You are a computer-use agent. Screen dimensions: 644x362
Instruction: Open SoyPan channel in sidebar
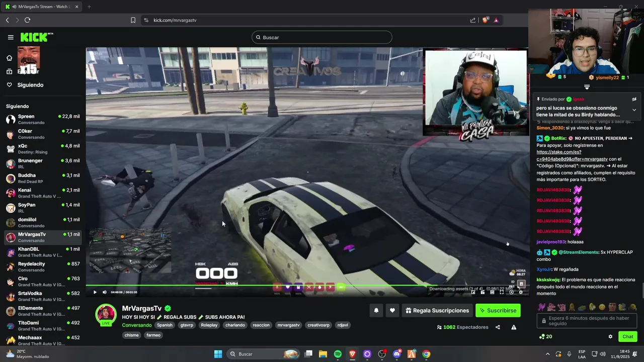(x=43, y=208)
